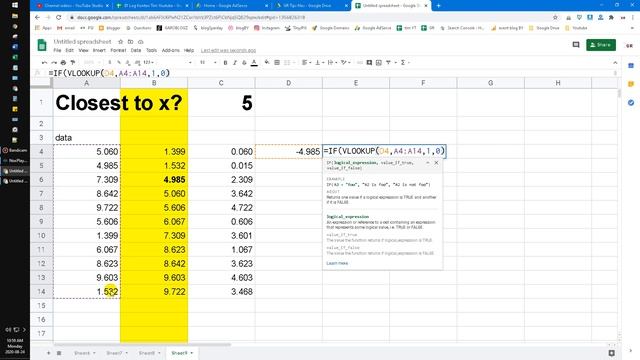Select column A header
The image size is (640, 360).
pyautogui.click(x=87, y=83)
